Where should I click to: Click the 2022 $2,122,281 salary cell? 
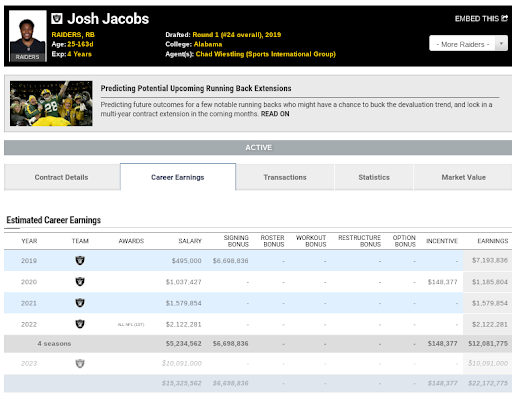184,324
